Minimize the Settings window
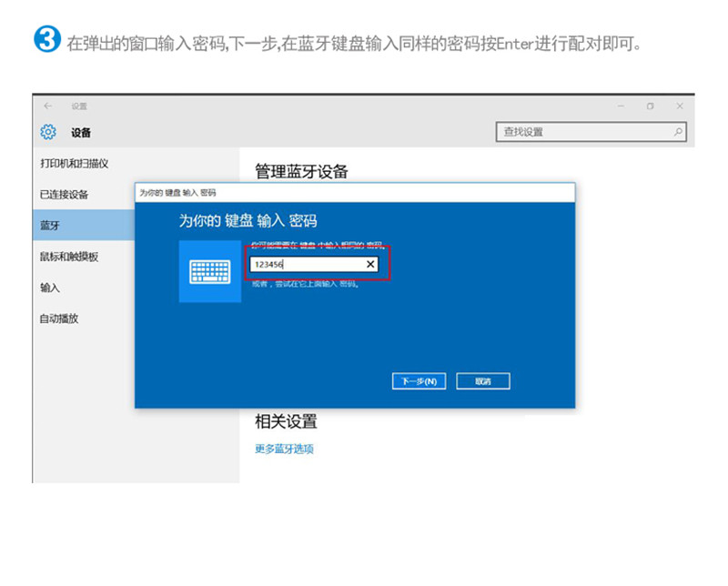The image size is (728, 586). [x=621, y=106]
